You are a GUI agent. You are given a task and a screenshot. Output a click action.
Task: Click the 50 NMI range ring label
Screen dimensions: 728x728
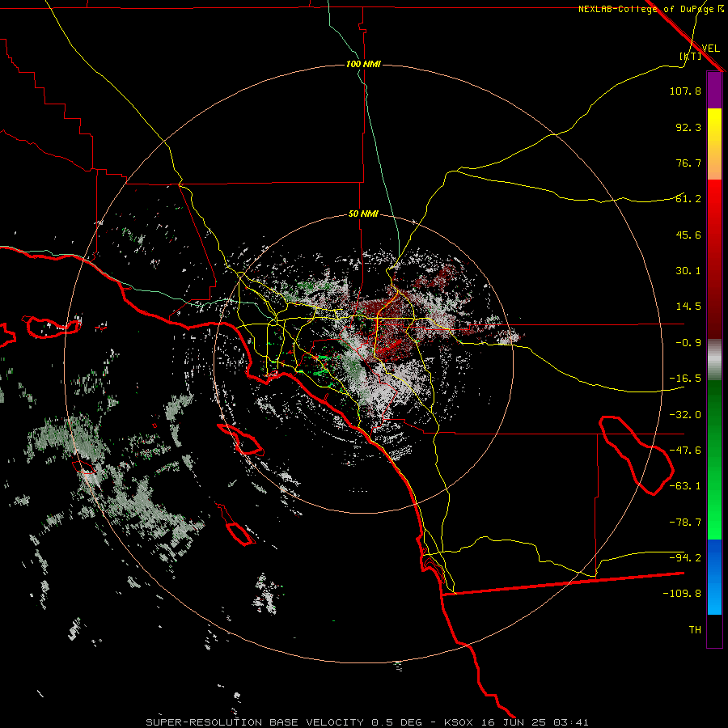(x=363, y=214)
